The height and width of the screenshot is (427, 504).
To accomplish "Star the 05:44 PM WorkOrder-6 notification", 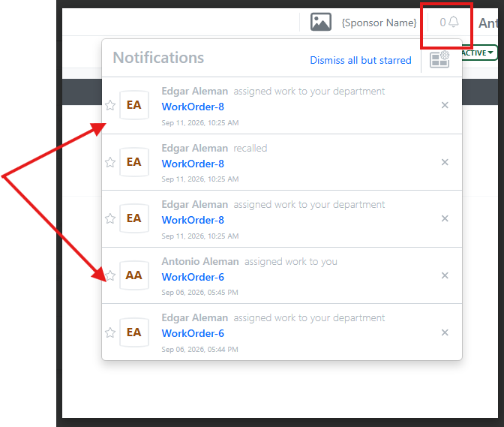I will 110,332.
